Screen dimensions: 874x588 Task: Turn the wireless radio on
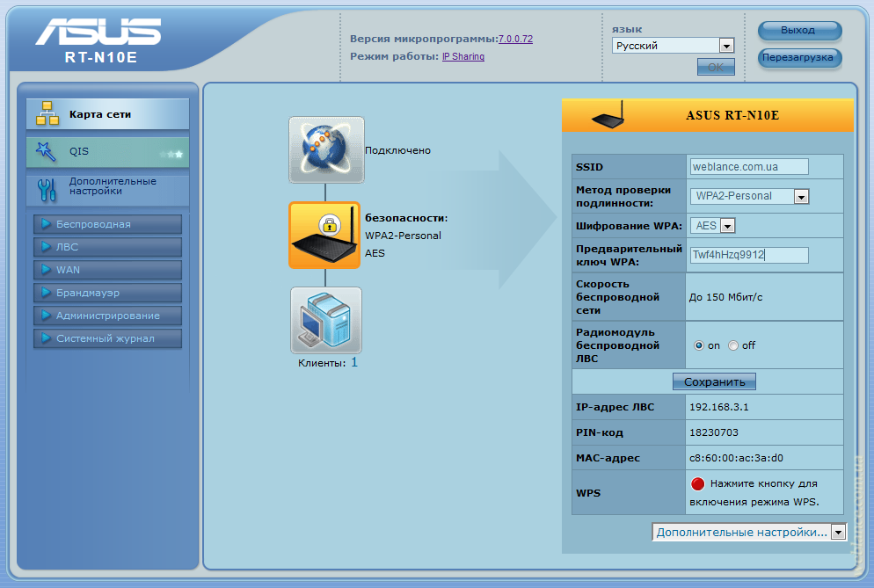click(x=699, y=345)
